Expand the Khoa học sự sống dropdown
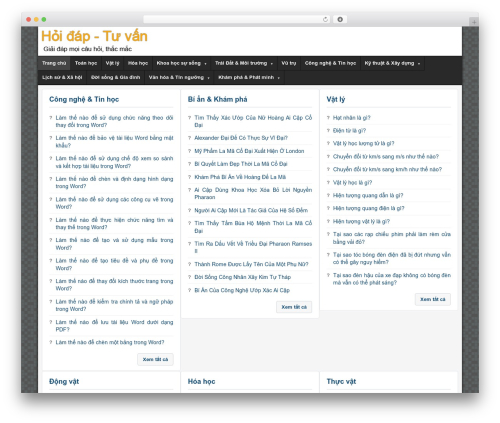This screenshot has width=500, height=423. click(181, 63)
